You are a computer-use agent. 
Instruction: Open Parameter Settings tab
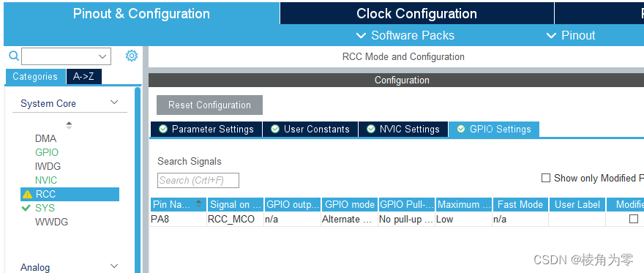(x=206, y=130)
